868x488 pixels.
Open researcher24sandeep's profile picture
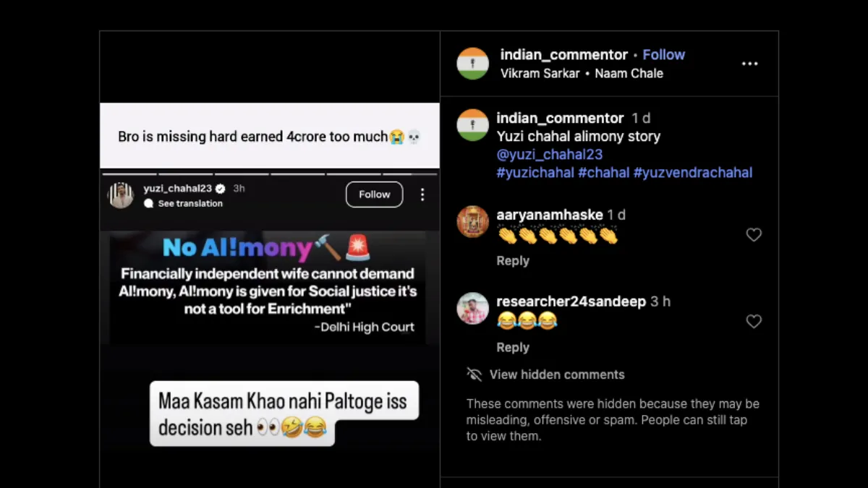click(x=472, y=308)
